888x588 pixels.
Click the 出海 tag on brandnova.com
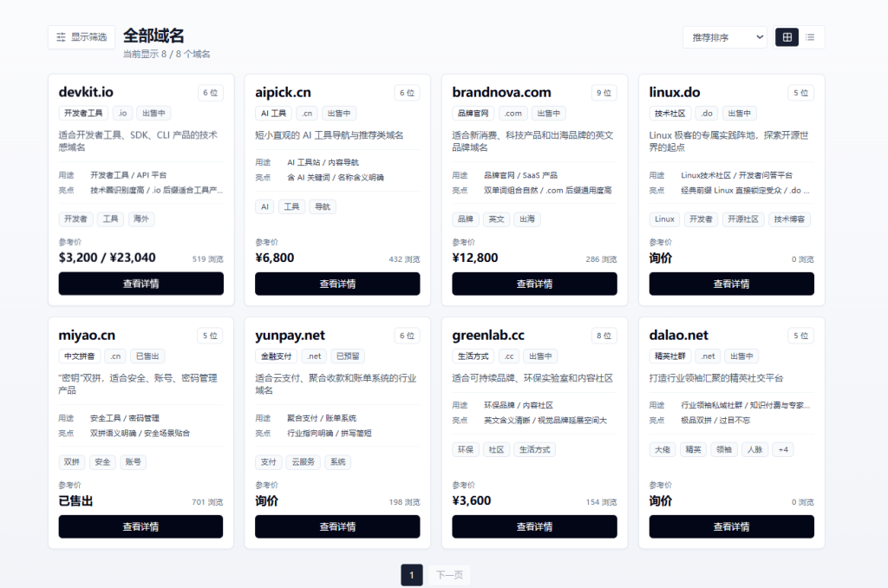point(527,219)
